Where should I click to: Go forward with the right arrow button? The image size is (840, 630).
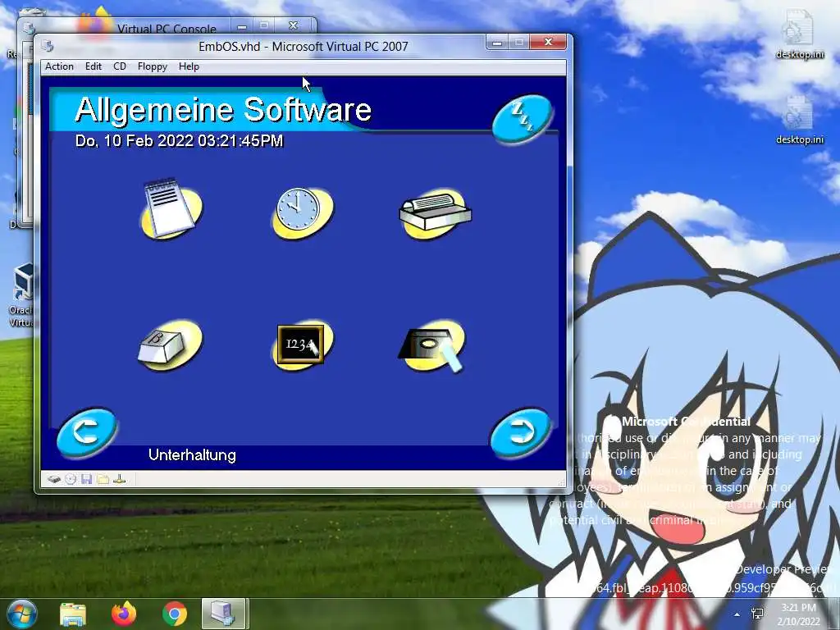coord(520,432)
